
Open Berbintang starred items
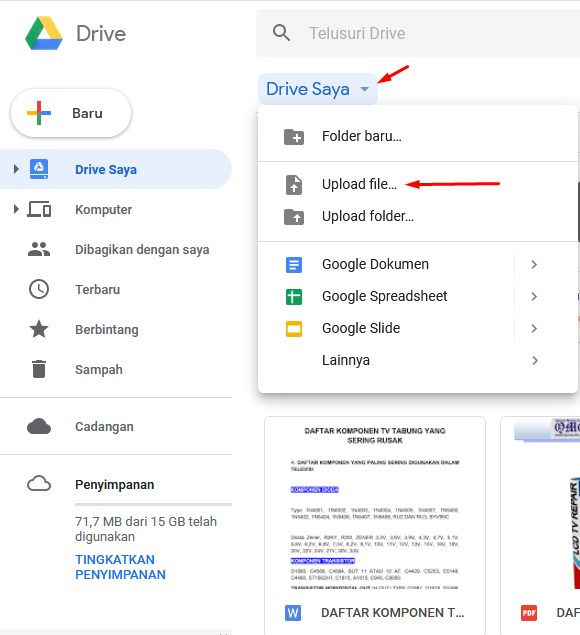click(x=107, y=330)
